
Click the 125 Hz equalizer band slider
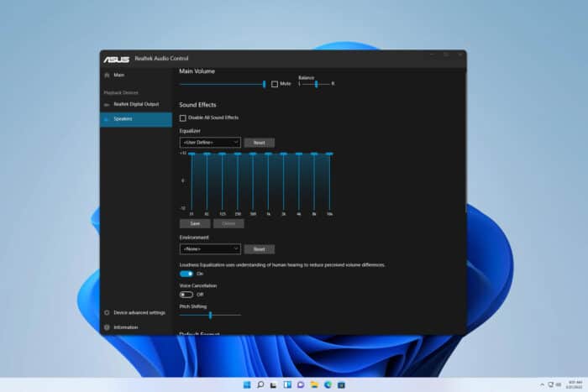223,182
